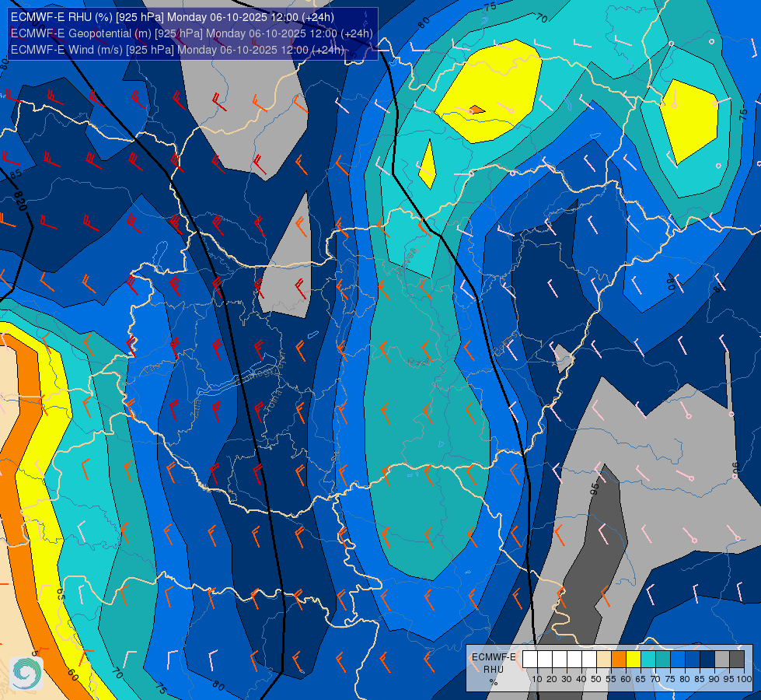Click the 65 contour label near the yellow band
Viewport: 761px width, 700px height.
(x=61, y=593)
